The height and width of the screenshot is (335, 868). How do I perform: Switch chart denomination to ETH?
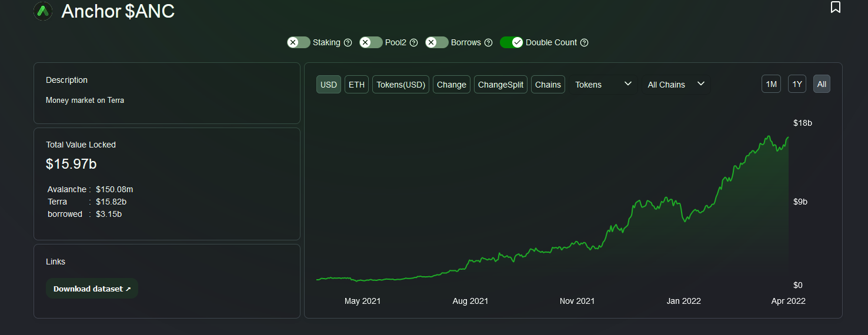tap(356, 85)
